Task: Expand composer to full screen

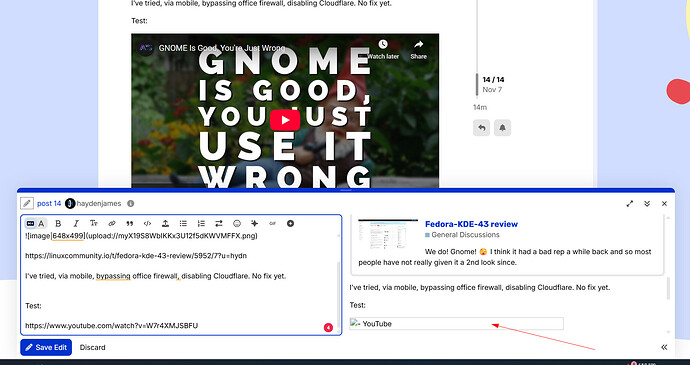Action: [630, 203]
